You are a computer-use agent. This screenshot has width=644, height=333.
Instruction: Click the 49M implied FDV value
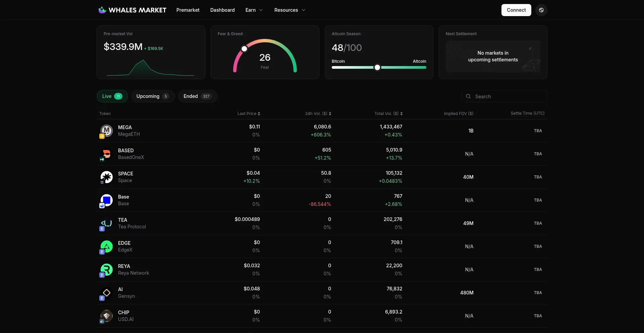pyautogui.click(x=468, y=223)
